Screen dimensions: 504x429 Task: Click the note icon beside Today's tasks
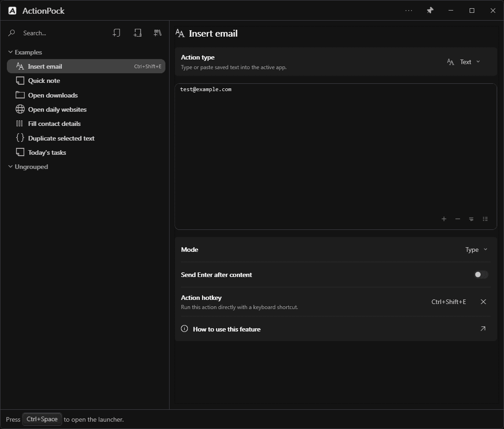tap(20, 152)
